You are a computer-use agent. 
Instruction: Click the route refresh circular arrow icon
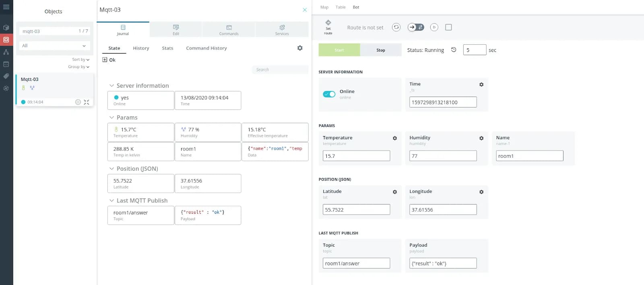pos(396,27)
